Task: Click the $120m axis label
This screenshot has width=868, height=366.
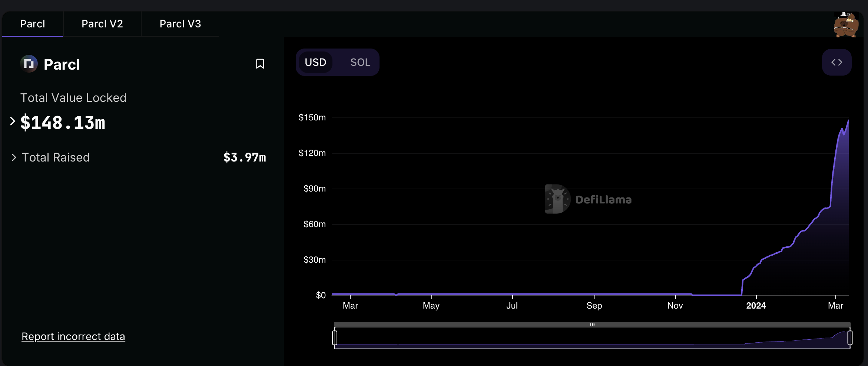Action: (x=312, y=153)
